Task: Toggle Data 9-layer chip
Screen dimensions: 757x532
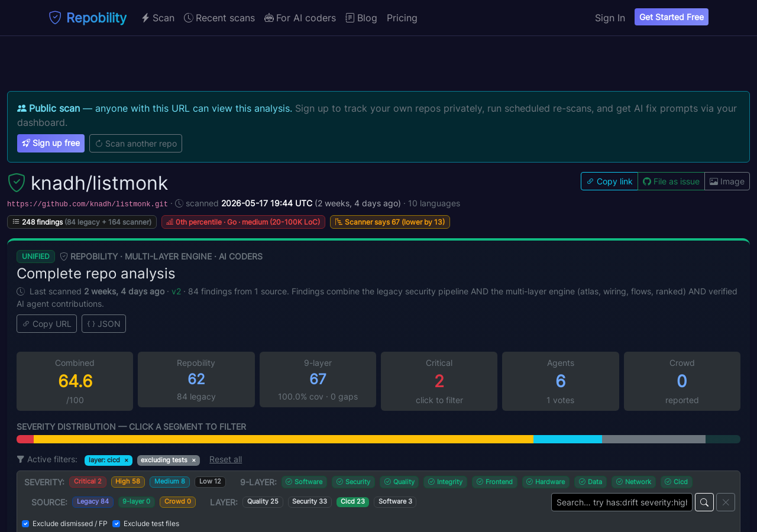Action: click(590, 482)
